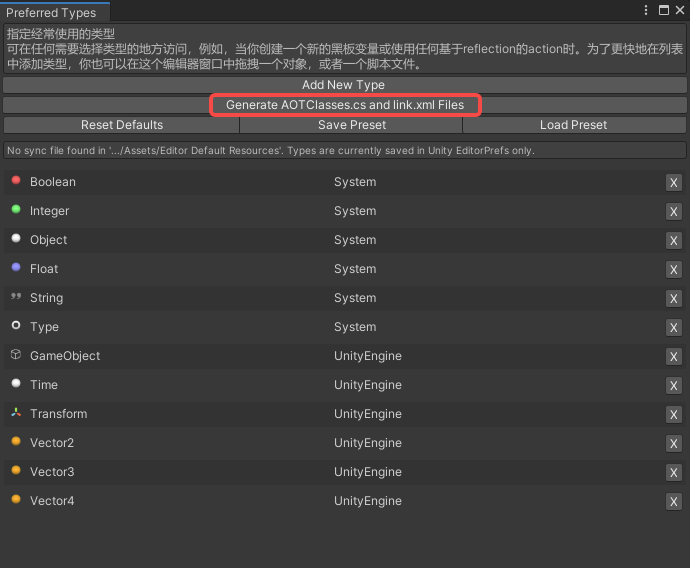Click the blue Float type icon
The image size is (690, 568).
tap(16, 268)
